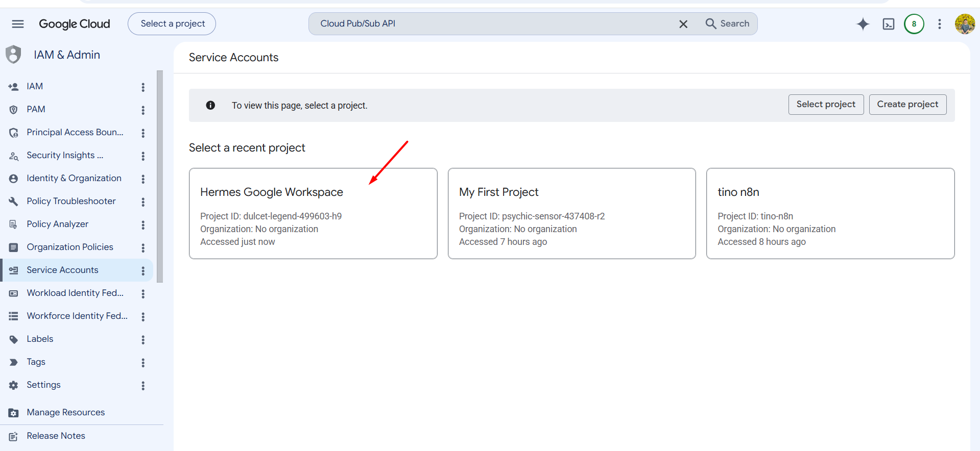Screen dimensions: 980x451
Task: Open the three-dot menu for IAM
Action: 143,87
